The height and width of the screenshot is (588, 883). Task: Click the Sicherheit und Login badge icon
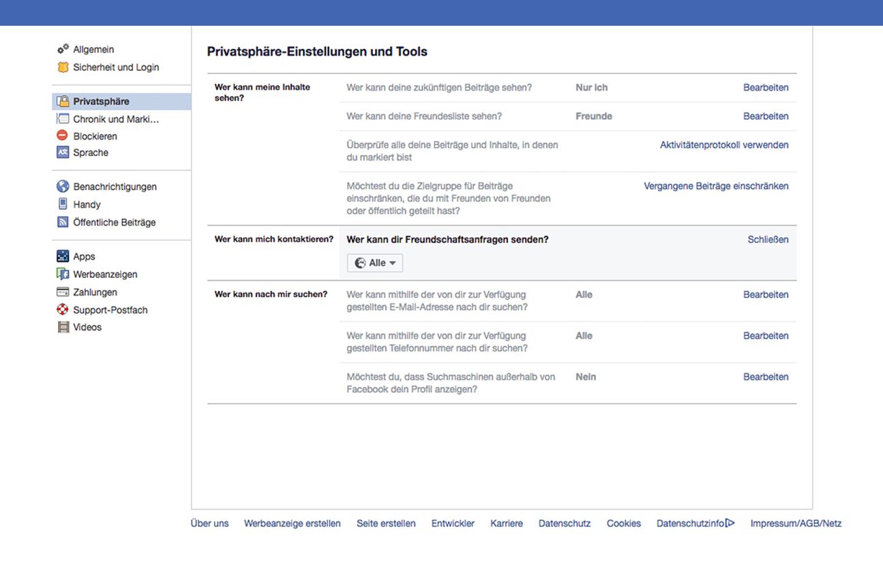(63, 67)
